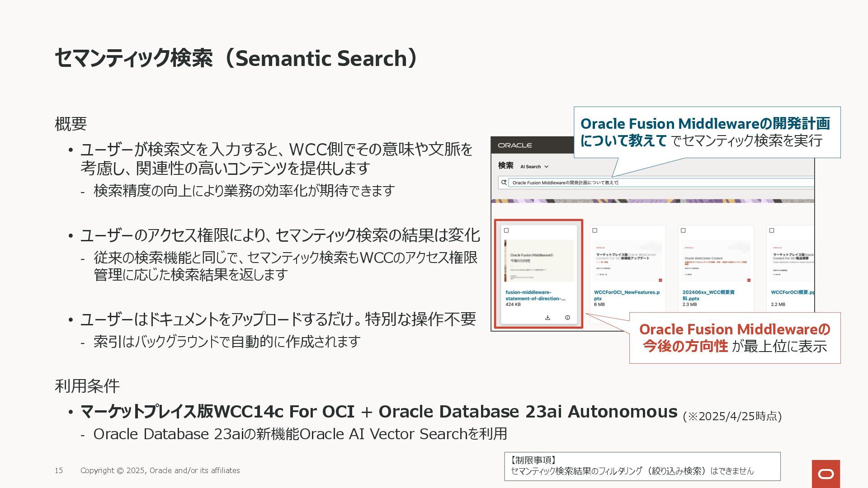Viewport: 868px width, 488px height.
Task: Open the WCCForOCI_NewFeatures.pptx link
Action: click(x=627, y=296)
